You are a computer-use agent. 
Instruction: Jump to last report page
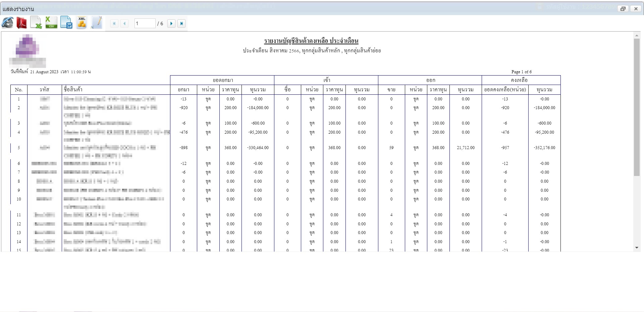click(181, 24)
